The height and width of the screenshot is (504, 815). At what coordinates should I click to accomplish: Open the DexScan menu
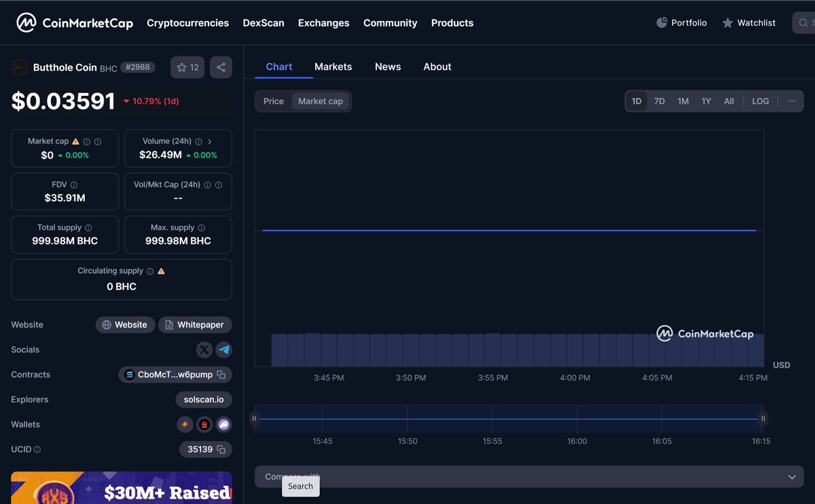[264, 23]
